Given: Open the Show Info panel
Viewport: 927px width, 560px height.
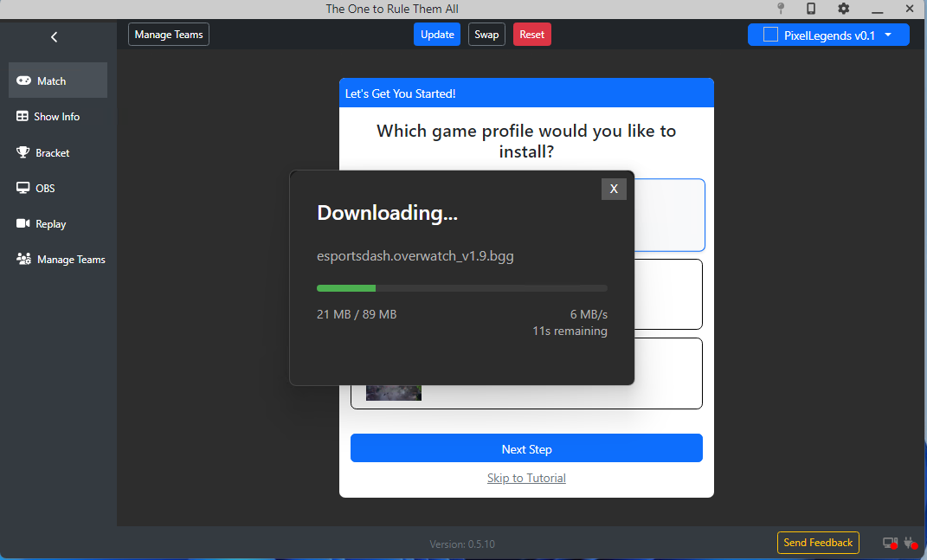Looking at the screenshot, I should click(57, 116).
